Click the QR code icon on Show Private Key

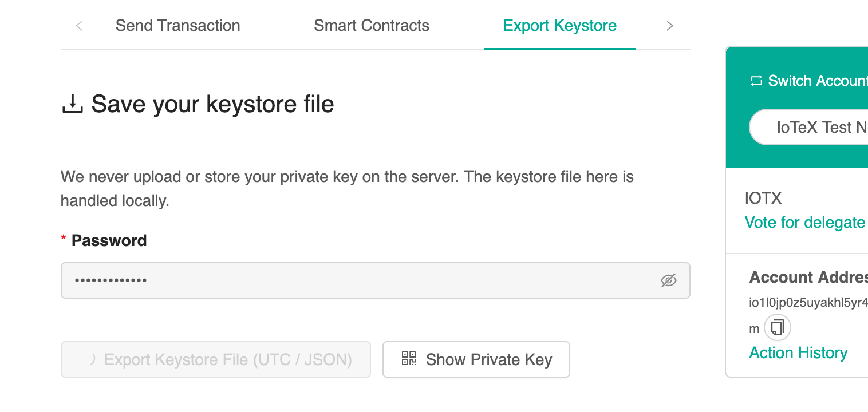409,359
